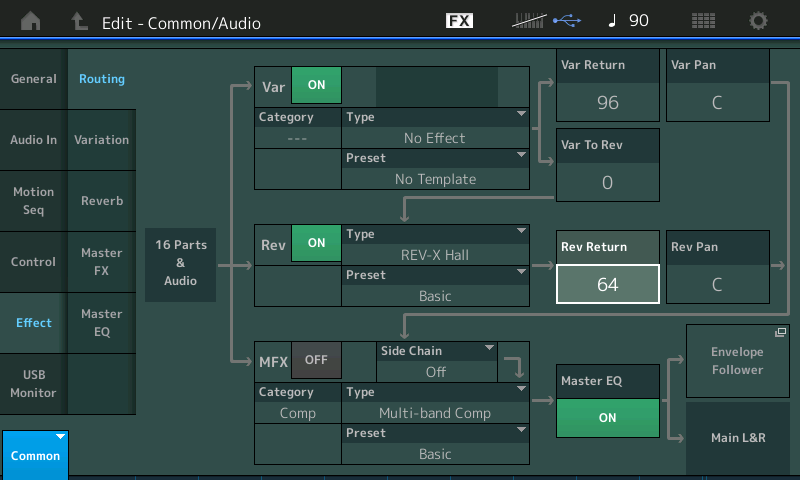Viewport: 800px width, 480px height.
Task: Enable the MFX OFF switch
Action: pyautogui.click(x=316, y=360)
